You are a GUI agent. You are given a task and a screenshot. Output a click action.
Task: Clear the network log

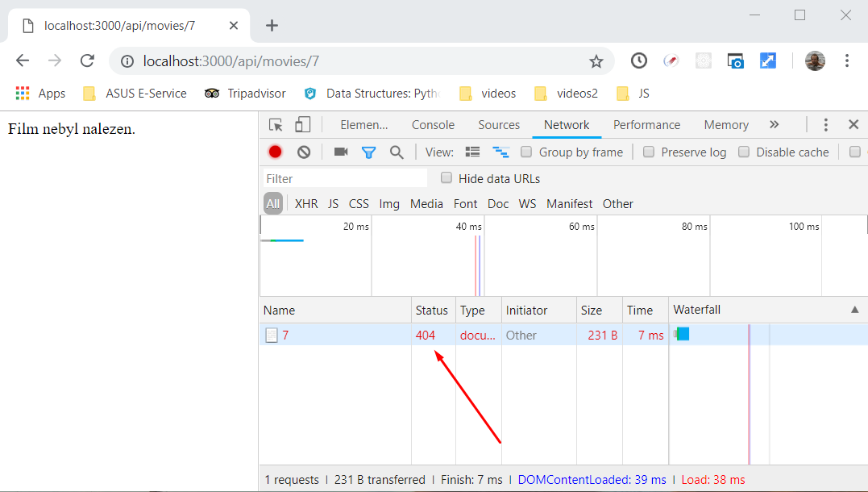304,152
